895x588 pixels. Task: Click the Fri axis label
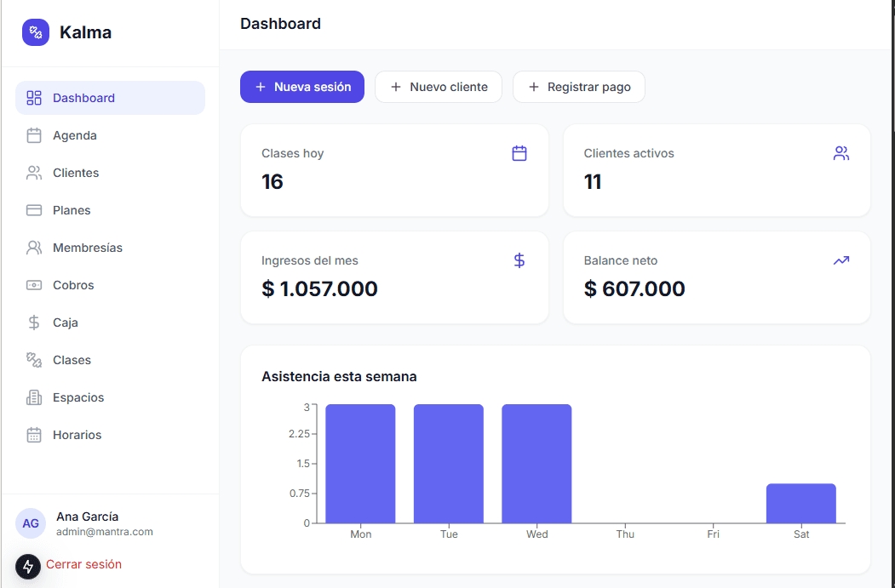[713, 534]
